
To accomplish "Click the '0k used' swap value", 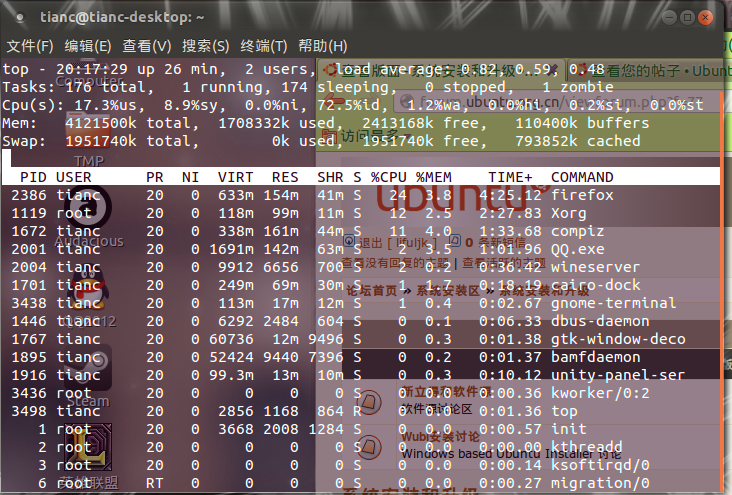I will click(x=303, y=141).
